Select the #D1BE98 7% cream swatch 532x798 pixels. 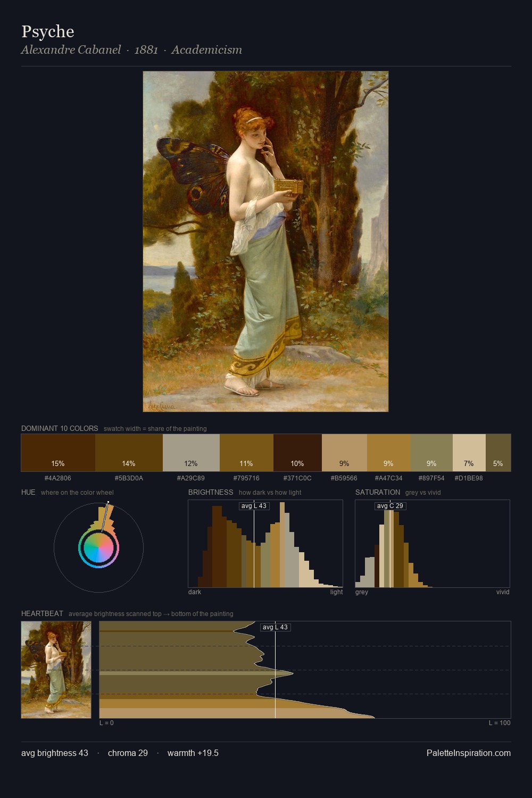pyautogui.click(x=469, y=453)
